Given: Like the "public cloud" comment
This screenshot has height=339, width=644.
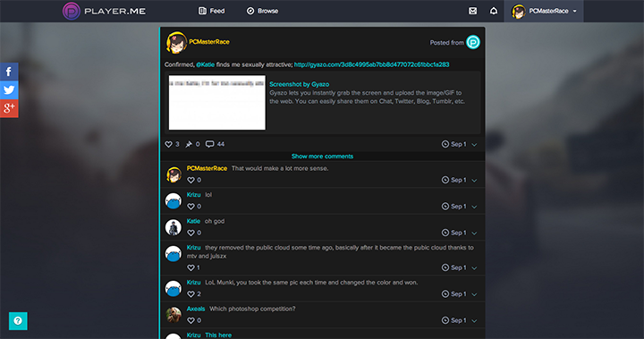Looking at the screenshot, I should [191, 267].
